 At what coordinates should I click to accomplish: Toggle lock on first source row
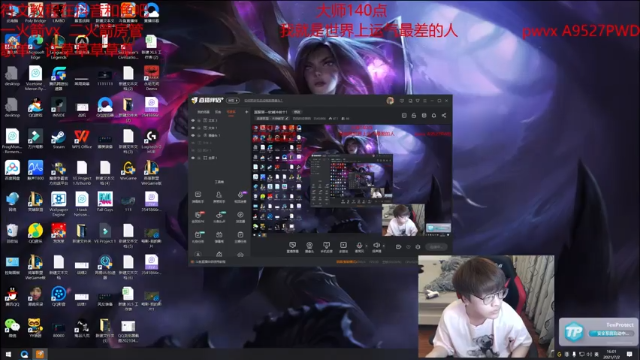point(199,121)
